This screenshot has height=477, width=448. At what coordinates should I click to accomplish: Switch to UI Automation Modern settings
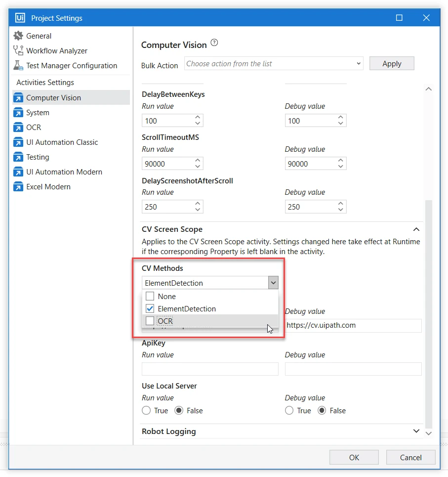coord(64,172)
